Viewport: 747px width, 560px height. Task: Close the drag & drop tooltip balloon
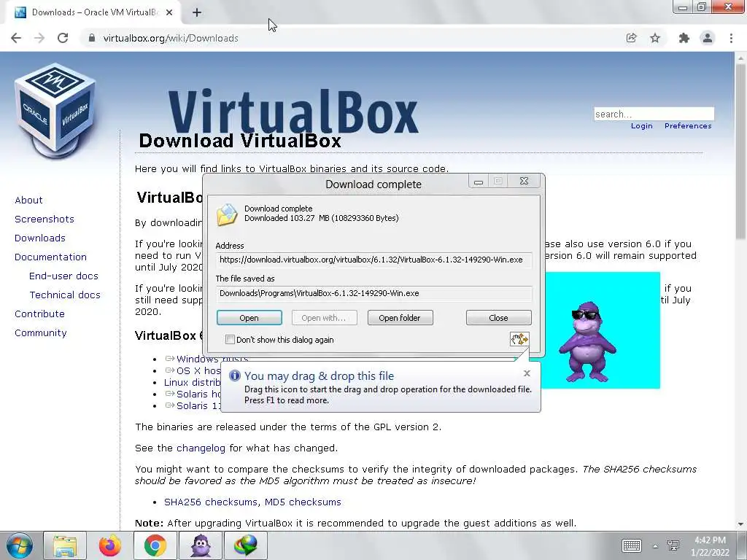click(x=527, y=373)
